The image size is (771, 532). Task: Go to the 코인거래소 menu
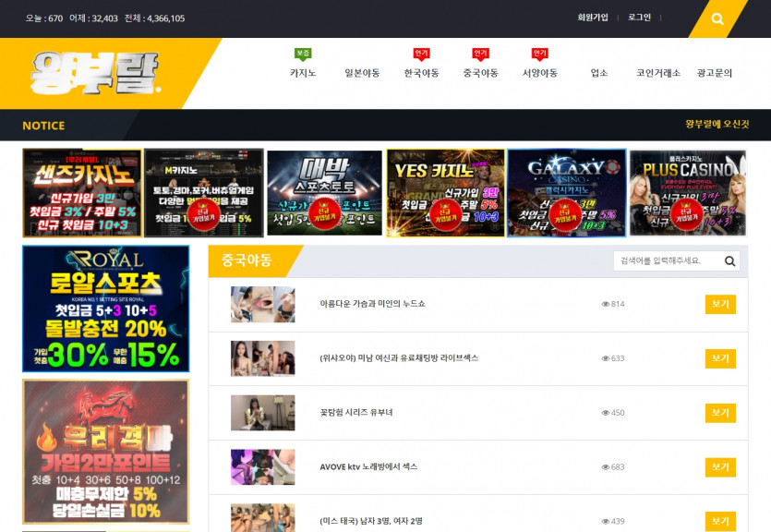657,73
